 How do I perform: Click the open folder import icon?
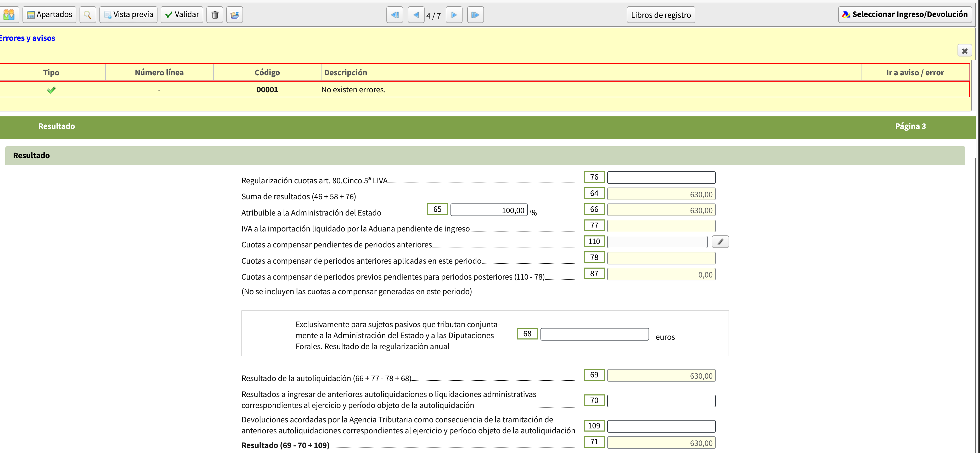(234, 14)
